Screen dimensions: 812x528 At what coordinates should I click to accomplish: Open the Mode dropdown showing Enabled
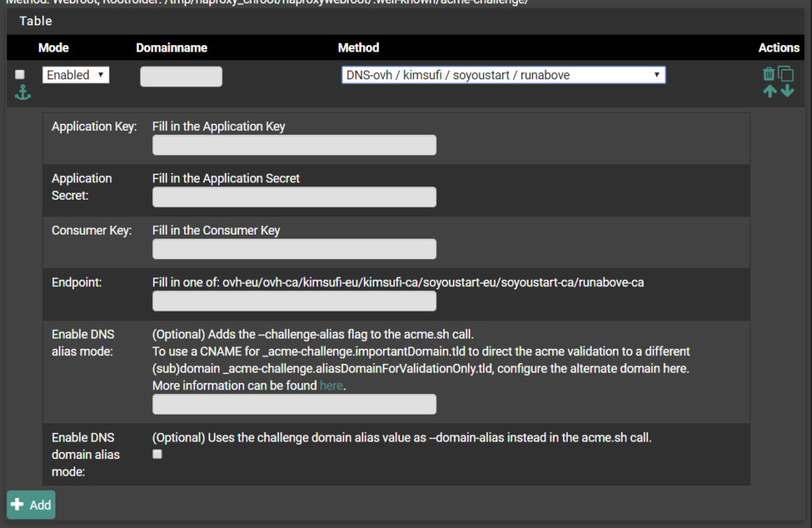pos(75,75)
